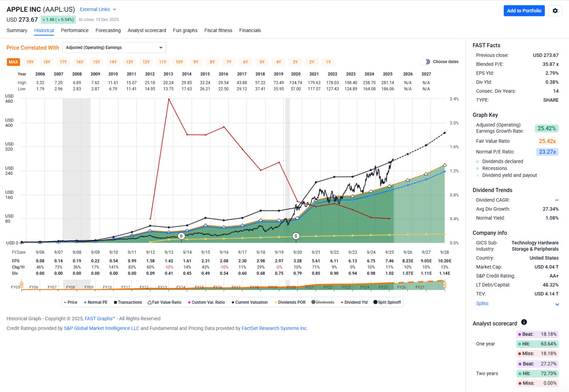Image resolution: width=569 pixels, height=392 pixels.
Task: Open the Adjusted (Operating) Earnings dropdown
Action: pyautogui.click(x=114, y=48)
